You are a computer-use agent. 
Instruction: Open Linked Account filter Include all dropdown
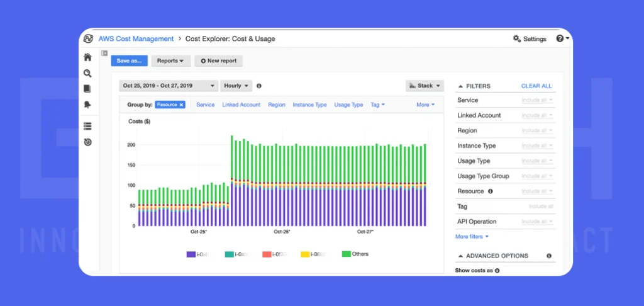pyautogui.click(x=537, y=115)
